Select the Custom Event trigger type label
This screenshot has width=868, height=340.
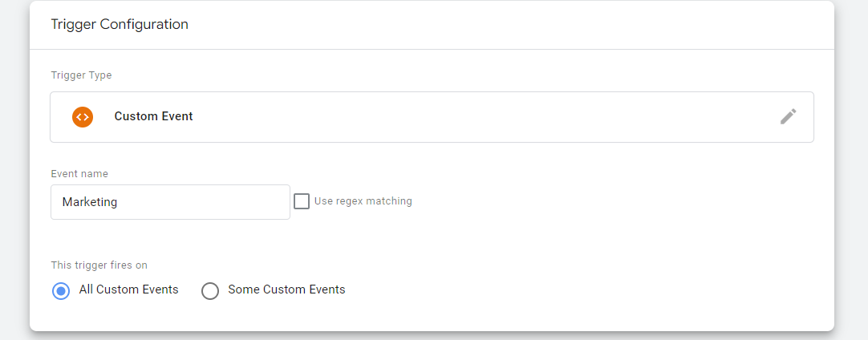coord(153,116)
